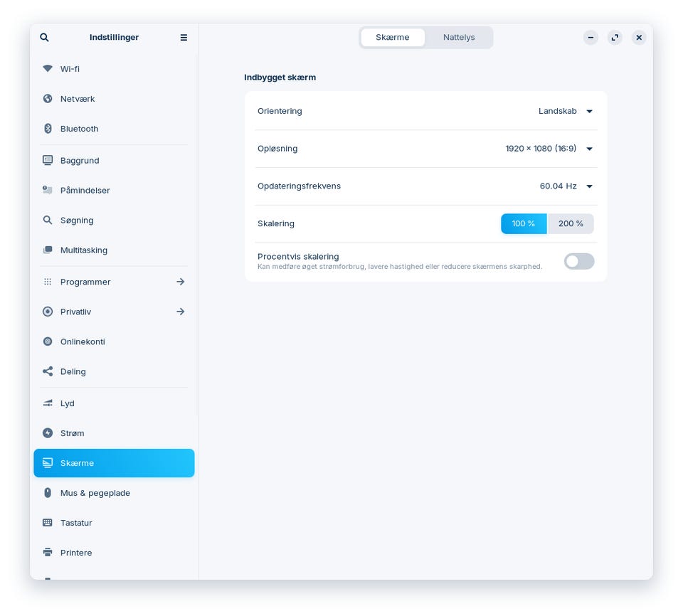Open Multitasking settings page
Screen dimensions: 683x616
(114, 250)
